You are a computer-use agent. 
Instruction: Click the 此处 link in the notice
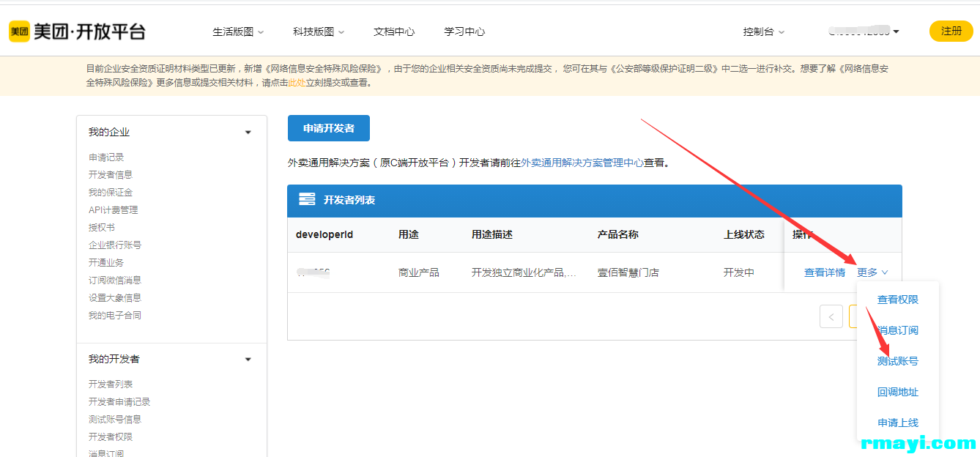[297, 83]
